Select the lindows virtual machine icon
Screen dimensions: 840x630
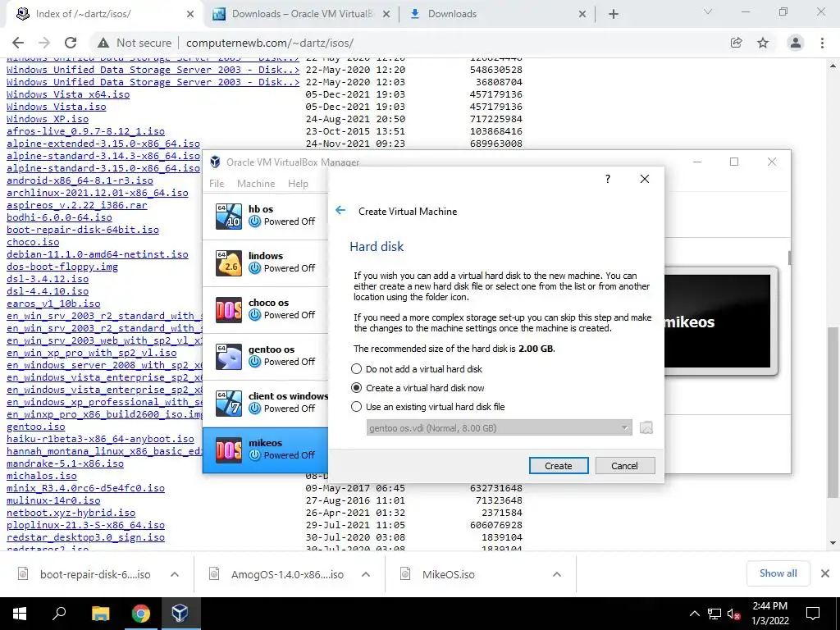(x=229, y=262)
